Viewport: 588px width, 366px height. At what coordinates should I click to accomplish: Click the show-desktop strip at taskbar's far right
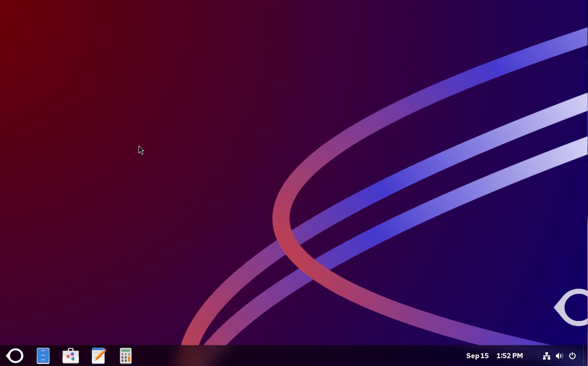(585, 356)
